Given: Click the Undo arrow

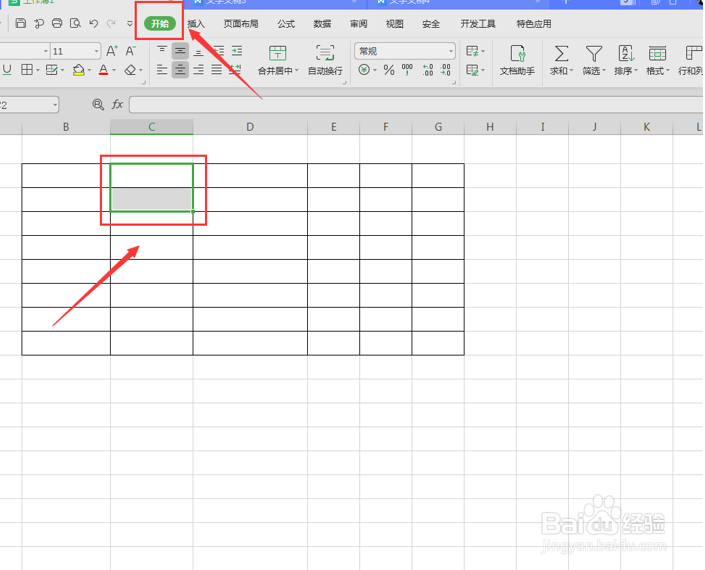Looking at the screenshot, I should pyautogui.click(x=94, y=23).
